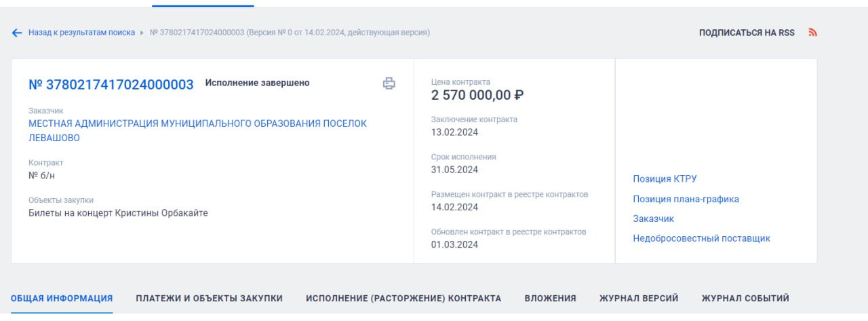Open 'ИСПОЛНЕНИЕ (РАСТОРЖЕНИЕ) КОНТРАКТА' tab
The width and height of the screenshot is (868, 321).
coord(403,299)
